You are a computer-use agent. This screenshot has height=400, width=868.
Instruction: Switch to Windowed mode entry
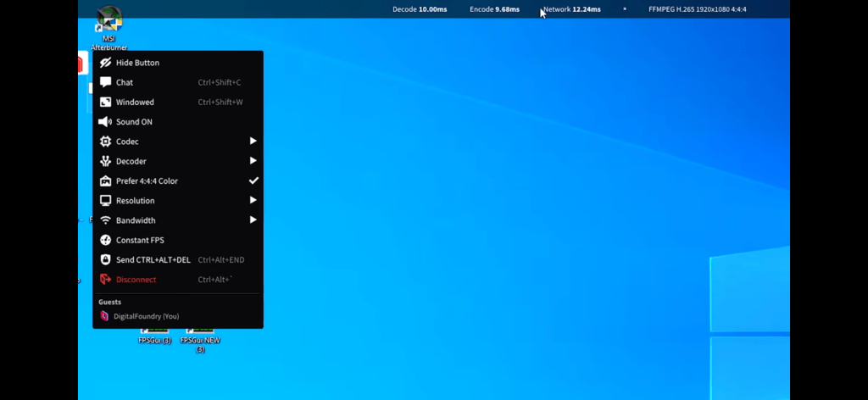pyautogui.click(x=178, y=102)
